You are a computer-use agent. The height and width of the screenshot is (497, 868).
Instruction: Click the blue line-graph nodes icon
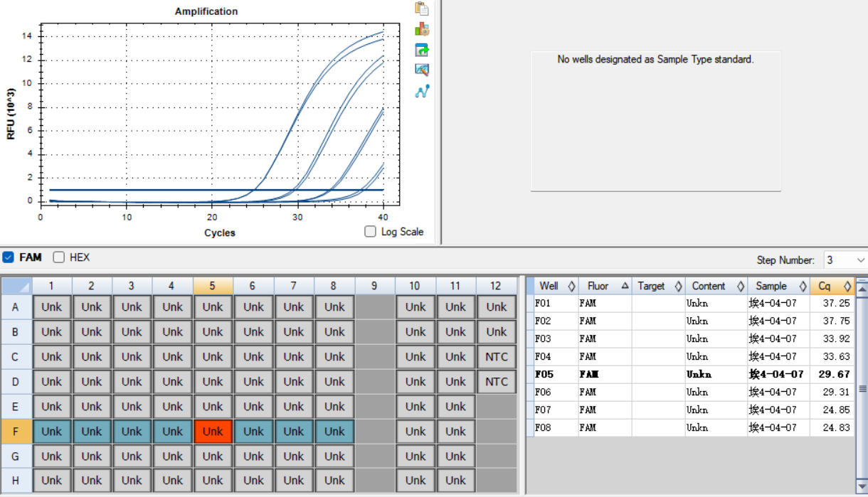point(422,91)
